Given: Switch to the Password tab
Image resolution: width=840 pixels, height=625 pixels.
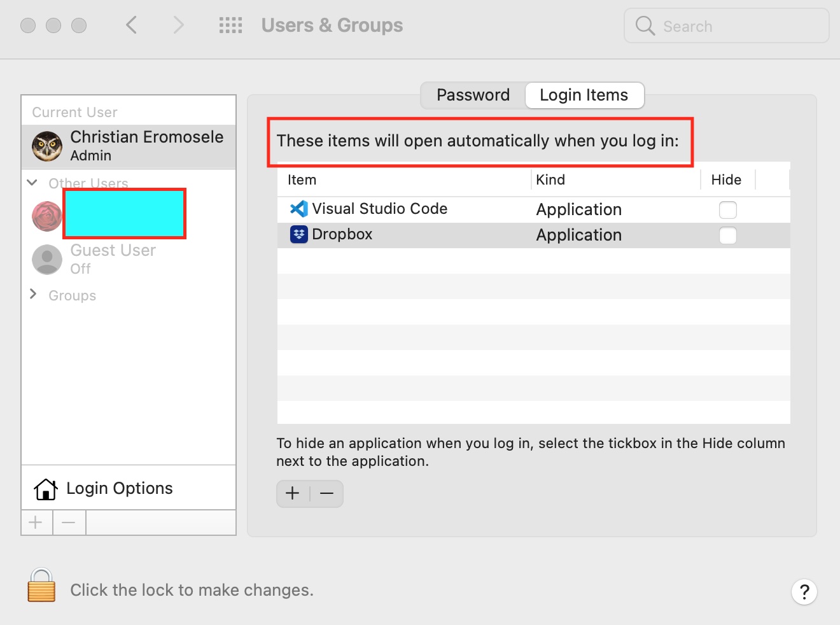Looking at the screenshot, I should coord(473,95).
